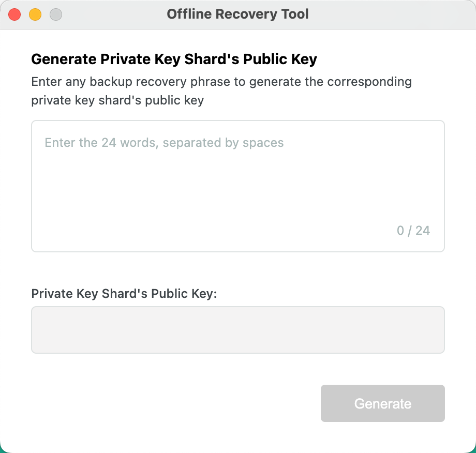Click the description line starting "private key shard's"
The width and height of the screenshot is (476, 453).
[x=117, y=100]
